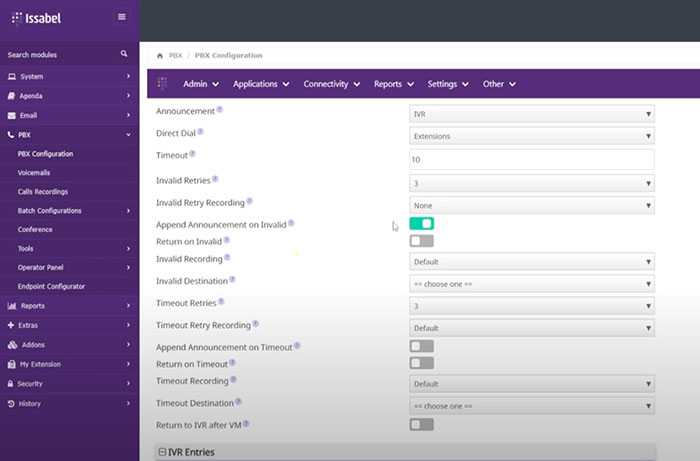Enable Return on Invalid toggle

pyautogui.click(x=421, y=241)
